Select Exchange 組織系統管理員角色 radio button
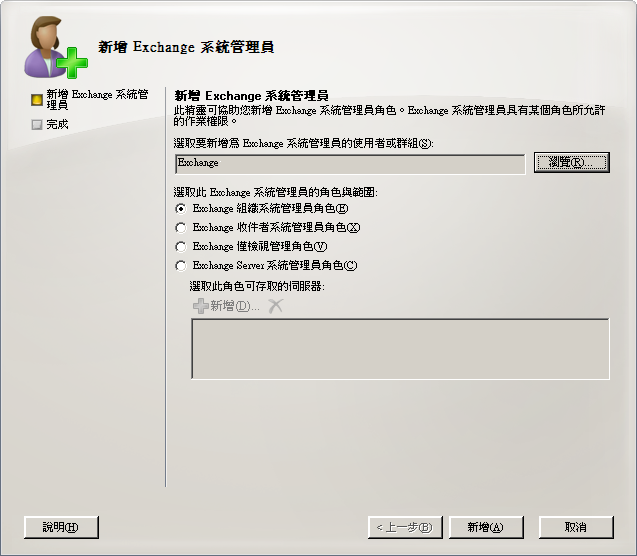 (x=181, y=209)
